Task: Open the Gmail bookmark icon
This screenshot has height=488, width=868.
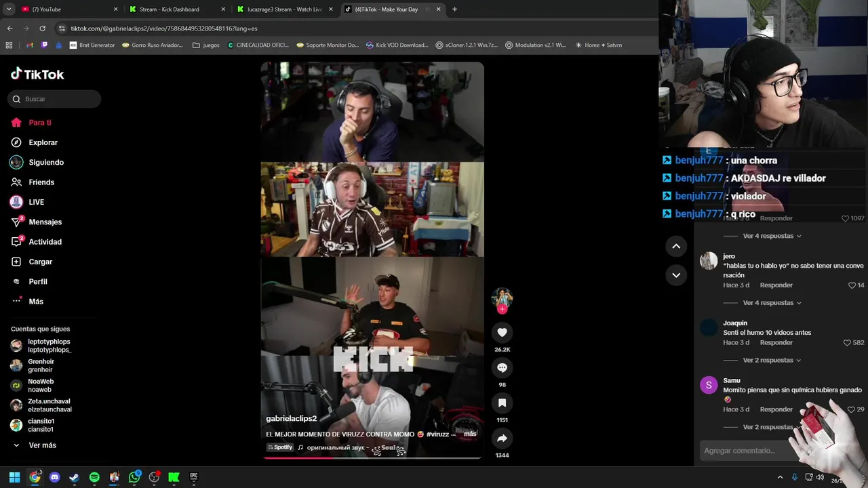Action: [x=30, y=45]
